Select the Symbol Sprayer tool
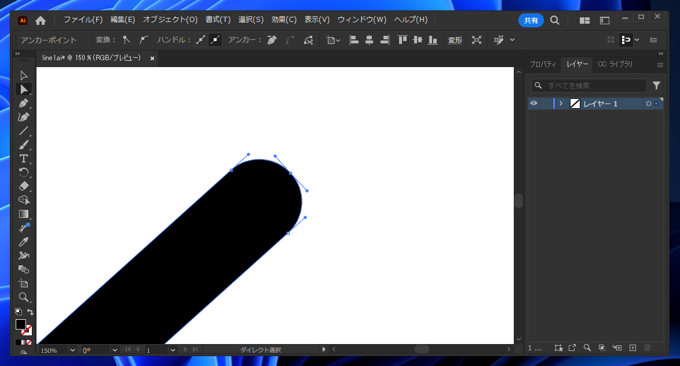 pos(23,255)
